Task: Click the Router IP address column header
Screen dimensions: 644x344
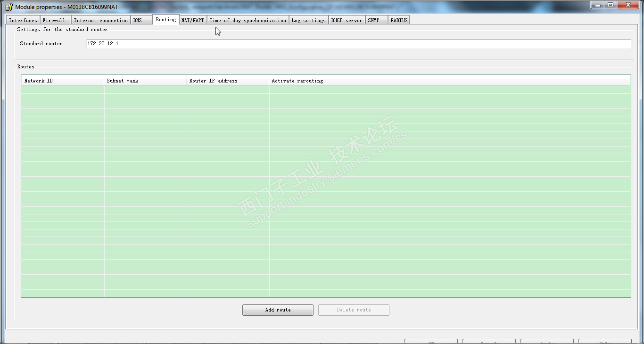Action: coord(228,81)
